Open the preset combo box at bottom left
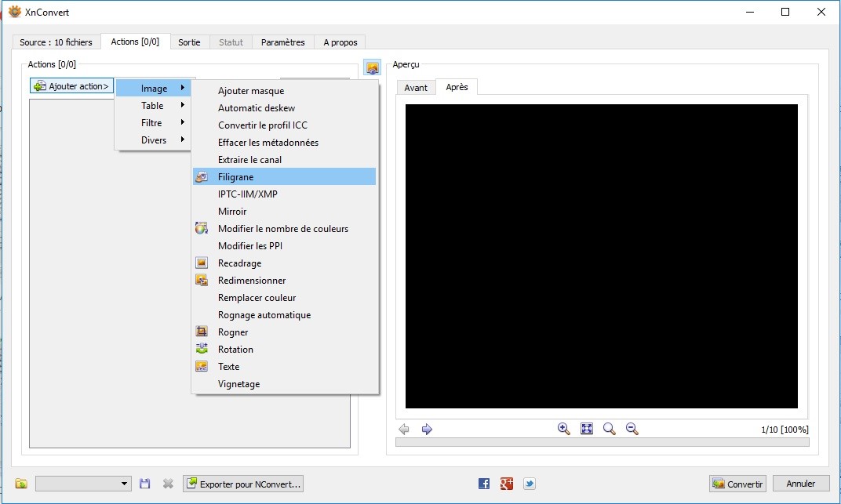Viewport: 841px width, 504px height. coord(83,484)
